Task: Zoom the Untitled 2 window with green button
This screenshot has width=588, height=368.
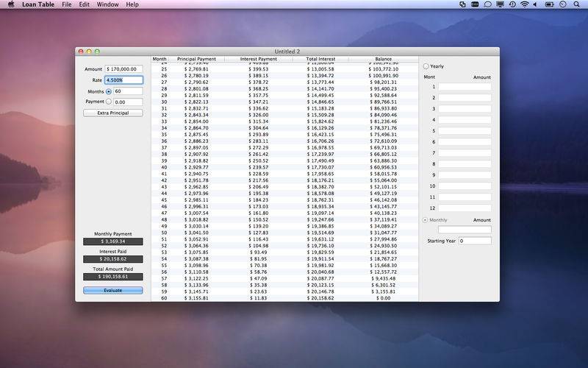Action: (97, 52)
